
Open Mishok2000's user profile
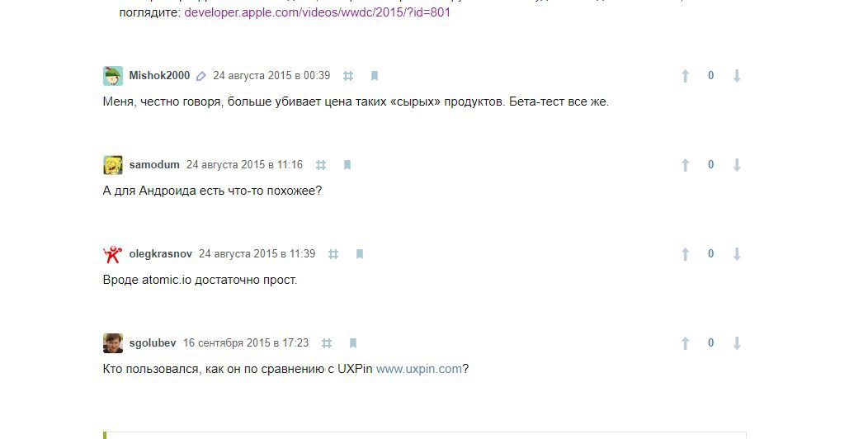[x=159, y=75]
